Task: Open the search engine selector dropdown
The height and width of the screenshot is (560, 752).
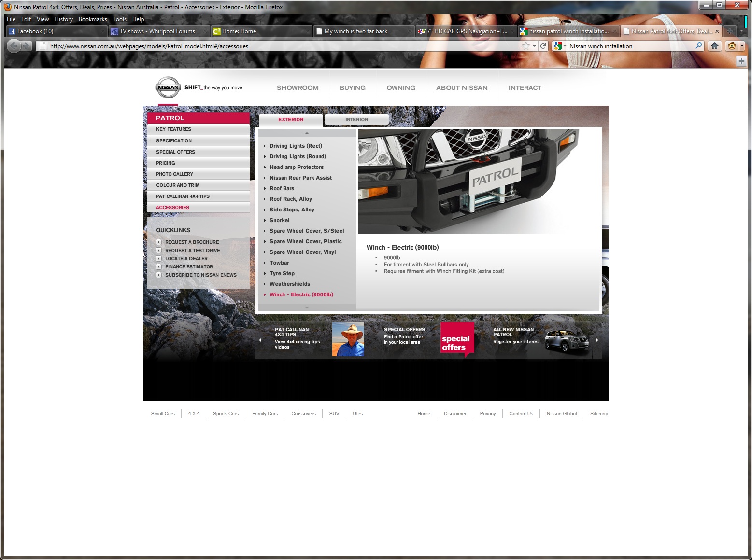Action: point(560,46)
